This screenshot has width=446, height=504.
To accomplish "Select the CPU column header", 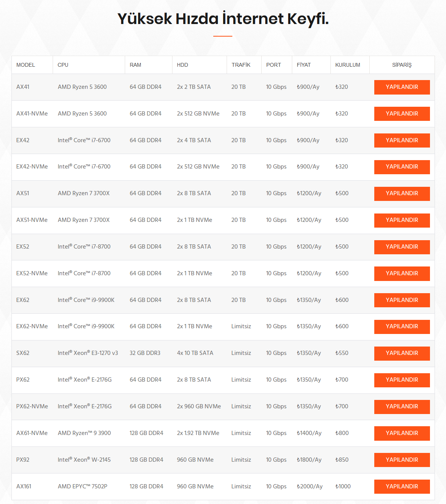I will pos(63,65).
